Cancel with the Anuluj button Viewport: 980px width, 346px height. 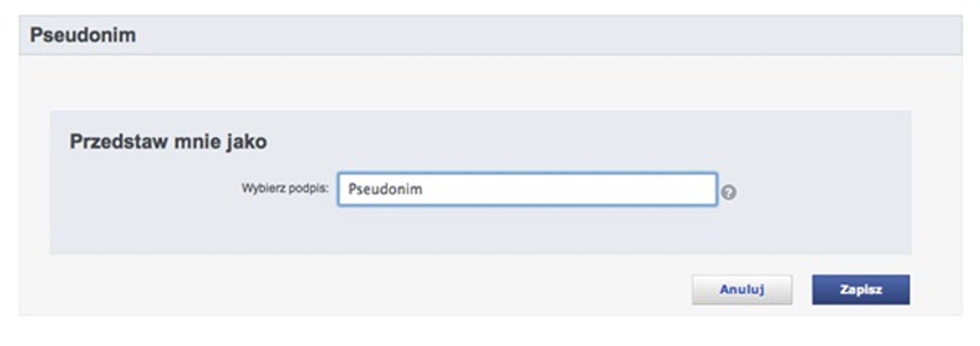pyautogui.click(x=742, y=289)
